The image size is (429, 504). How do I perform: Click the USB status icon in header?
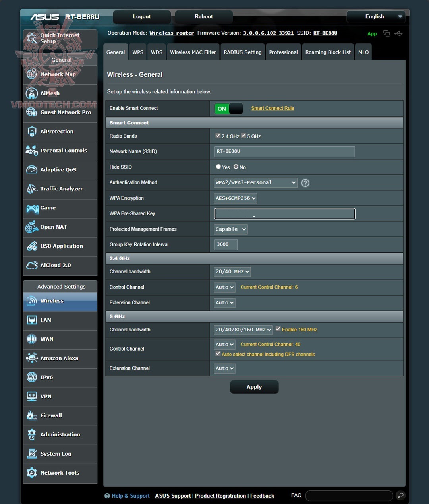click(x=398, y=33)
